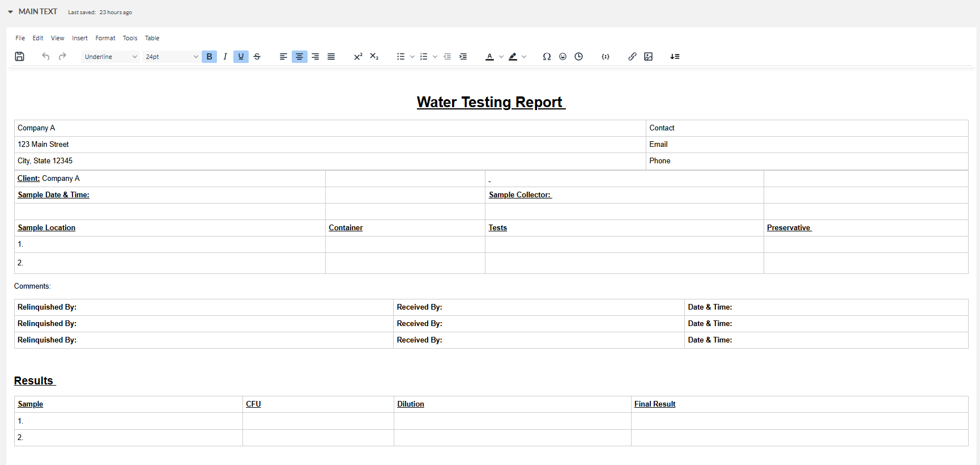Click the Container column header

tap(346, 228)
